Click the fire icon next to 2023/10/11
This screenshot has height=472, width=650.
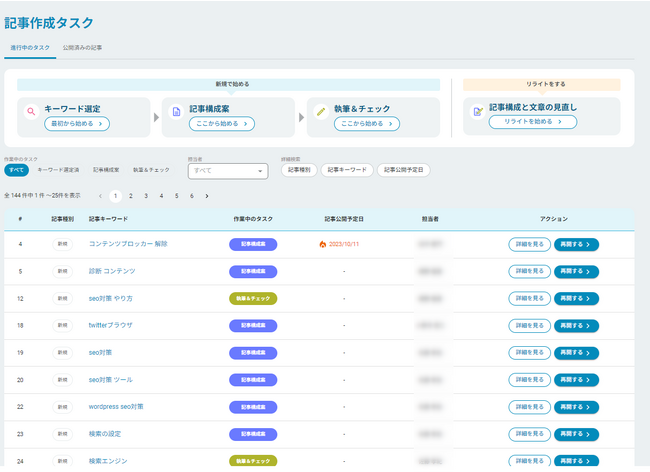(x=323, y=244)
